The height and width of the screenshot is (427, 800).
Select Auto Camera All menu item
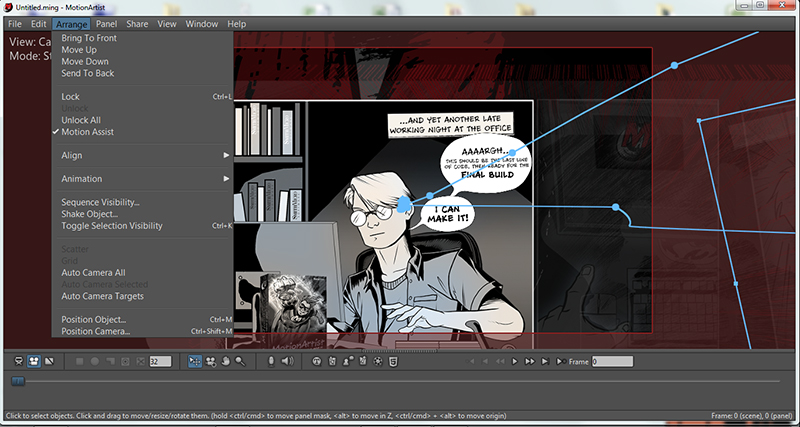click(x=93, y=272)
